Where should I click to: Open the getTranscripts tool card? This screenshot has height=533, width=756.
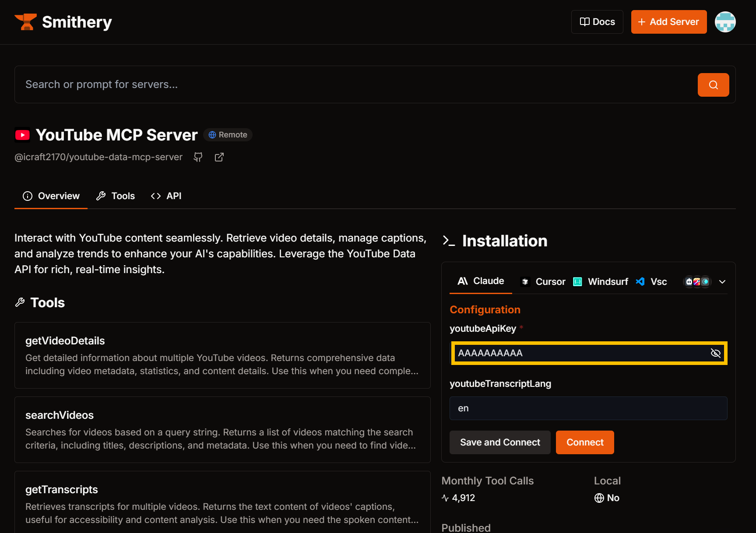(x=222, y=502)
